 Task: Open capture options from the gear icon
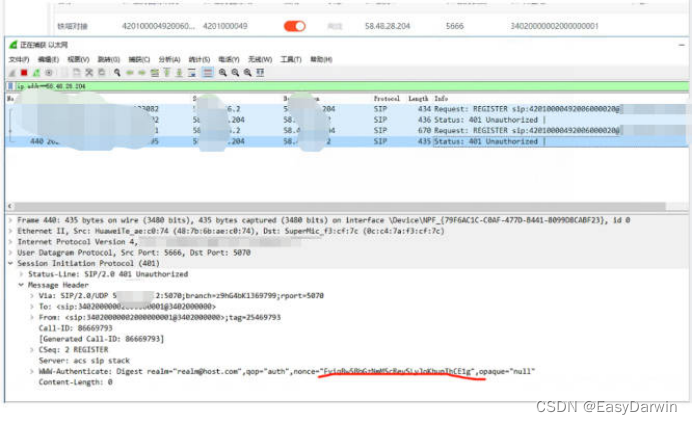tap(49, 73)
